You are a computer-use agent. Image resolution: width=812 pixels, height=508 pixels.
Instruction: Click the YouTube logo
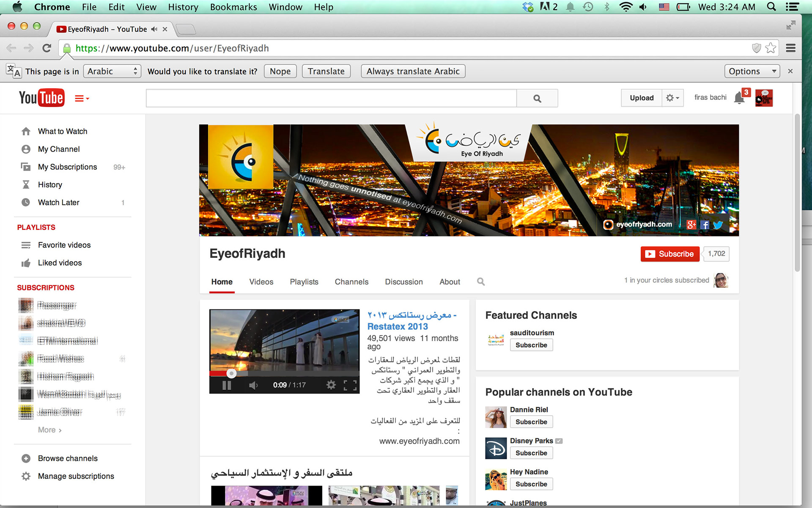(41, 98)
